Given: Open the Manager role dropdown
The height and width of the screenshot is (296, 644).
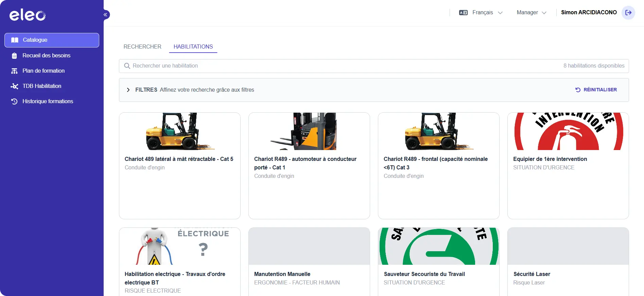Looking at the screenshot, I should [532, 13].
